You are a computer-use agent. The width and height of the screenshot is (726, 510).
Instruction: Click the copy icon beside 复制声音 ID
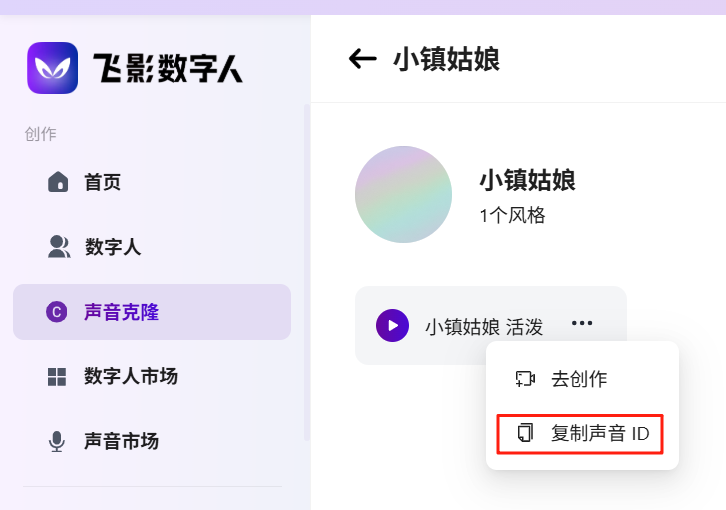(525, 433)
